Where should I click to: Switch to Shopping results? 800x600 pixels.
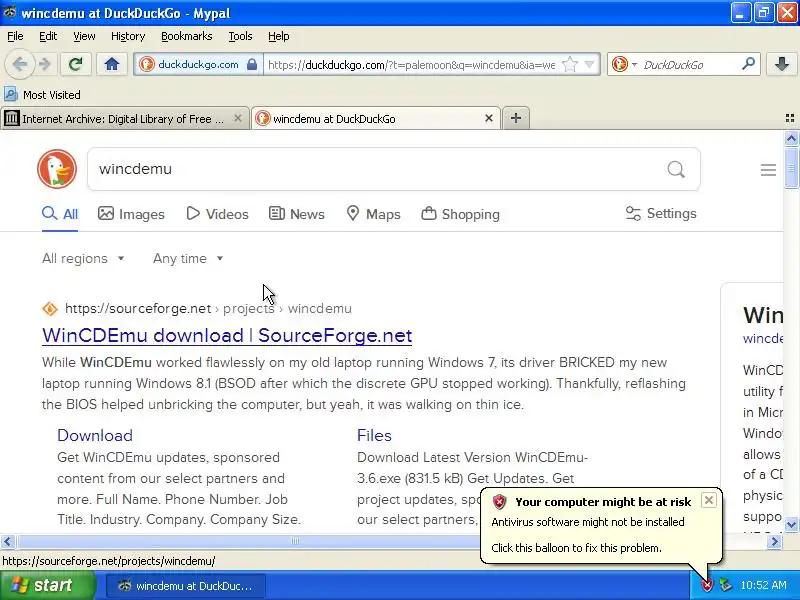point(460,214)
